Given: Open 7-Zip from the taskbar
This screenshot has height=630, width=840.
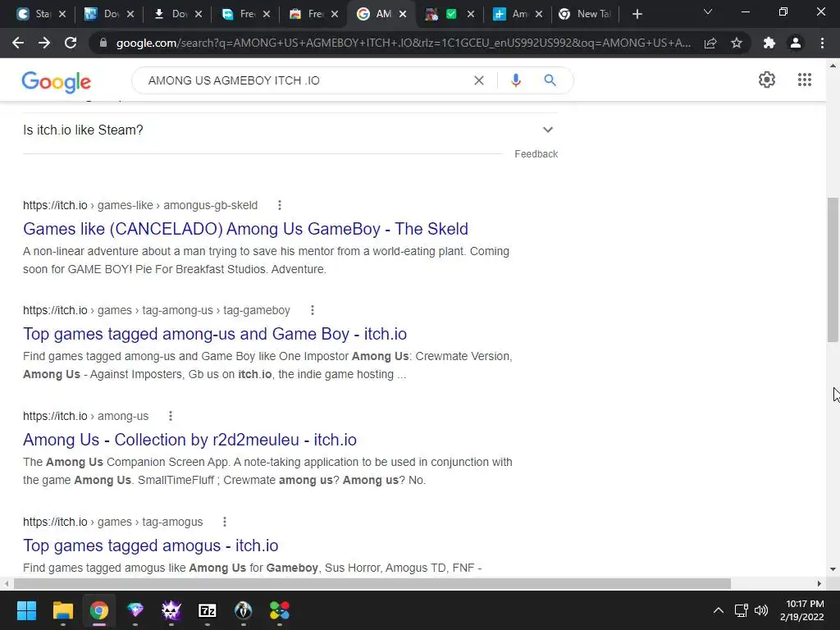Looking at the screenshot, I should click(x=208, y=610).
